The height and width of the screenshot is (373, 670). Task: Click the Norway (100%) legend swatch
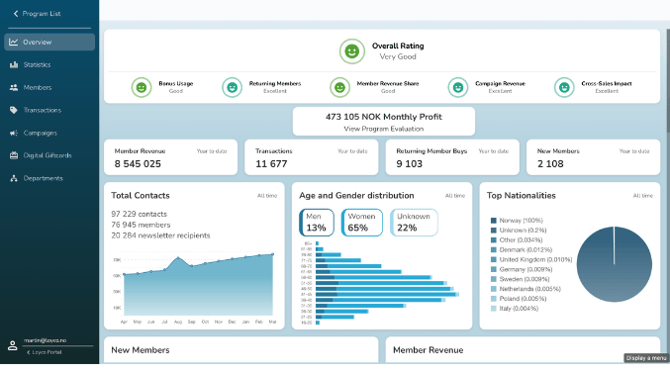point(494,220)
